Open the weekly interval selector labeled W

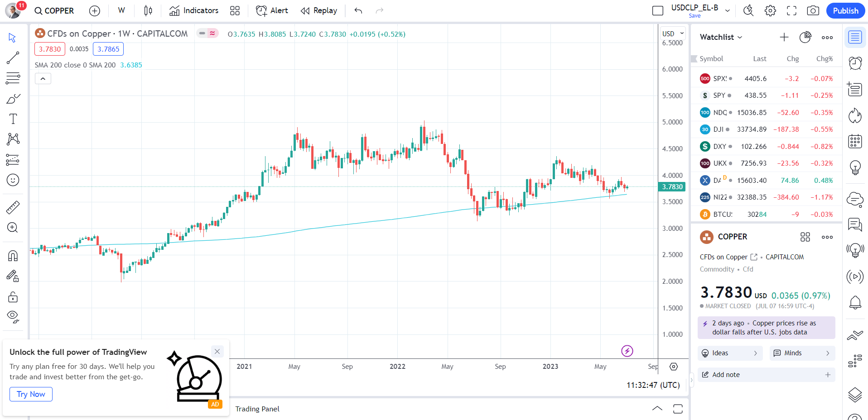click(121, 10)
